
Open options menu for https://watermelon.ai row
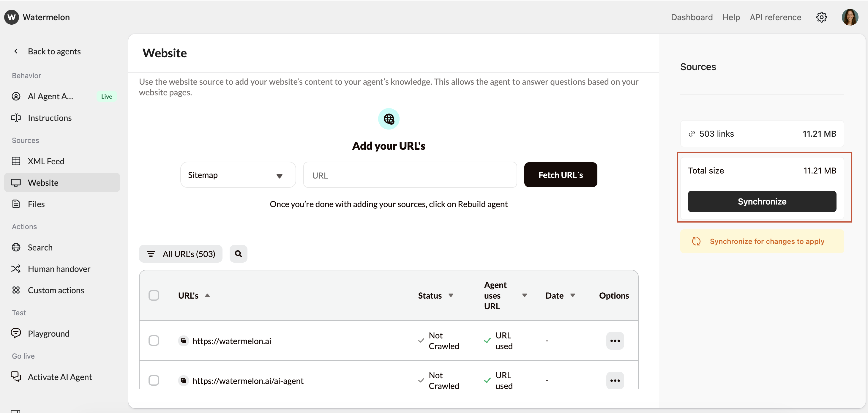pyautogui.click(x=615, y=341)
